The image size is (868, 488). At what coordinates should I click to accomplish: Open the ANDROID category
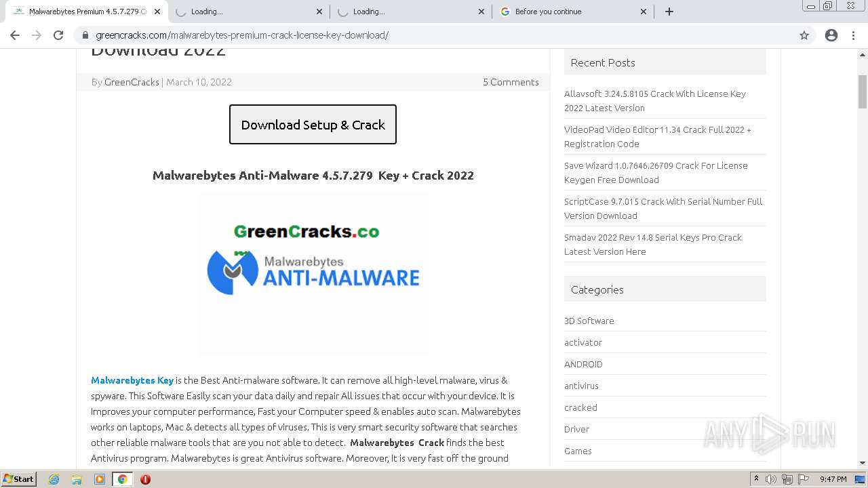click(583, 364)
